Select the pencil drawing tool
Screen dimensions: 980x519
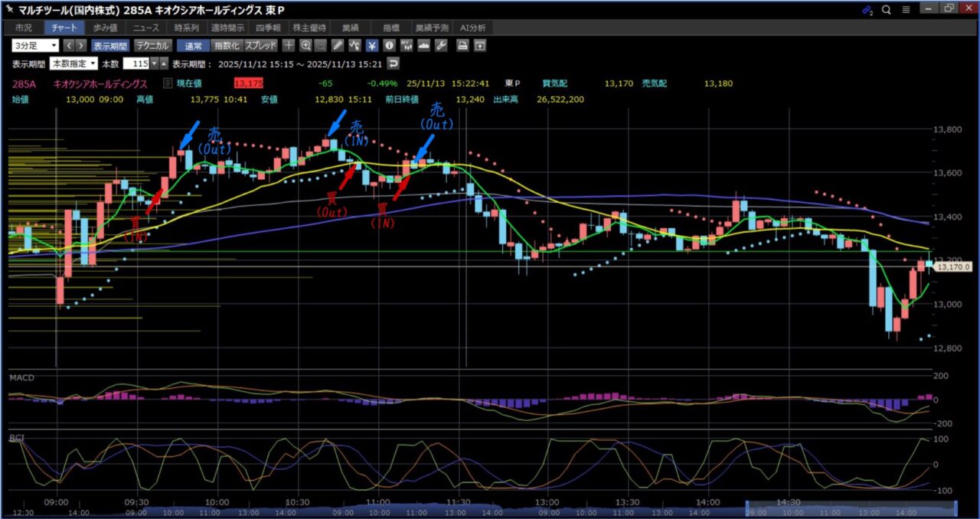[x=338, y=45]
